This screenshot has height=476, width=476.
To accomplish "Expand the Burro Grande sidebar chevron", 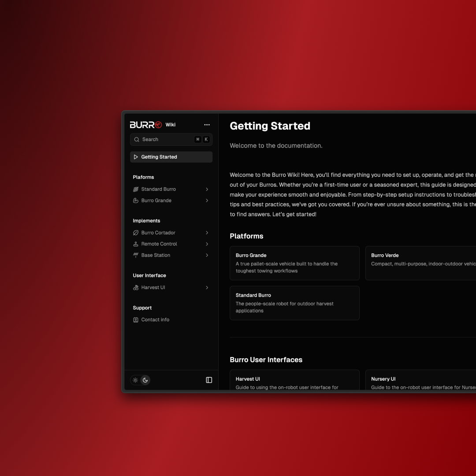I will click(207, 201).
